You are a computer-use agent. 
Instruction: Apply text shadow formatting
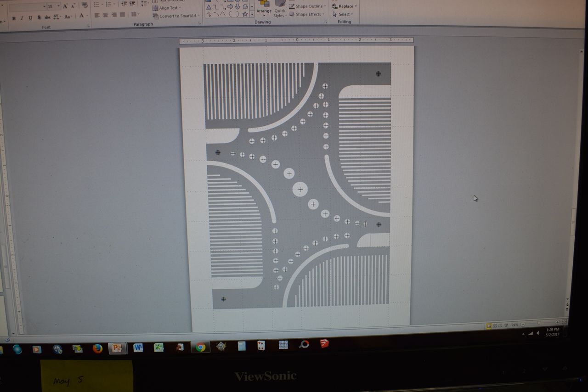(39, 17)
